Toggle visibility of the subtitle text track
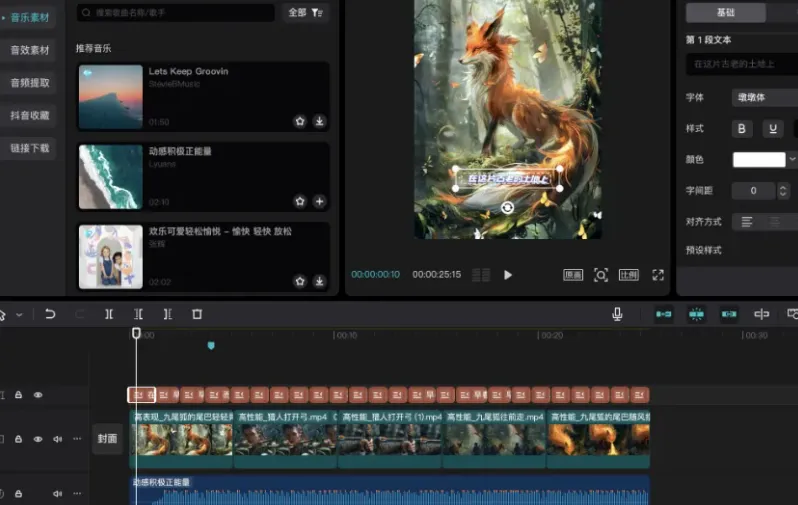 [38, 395]
